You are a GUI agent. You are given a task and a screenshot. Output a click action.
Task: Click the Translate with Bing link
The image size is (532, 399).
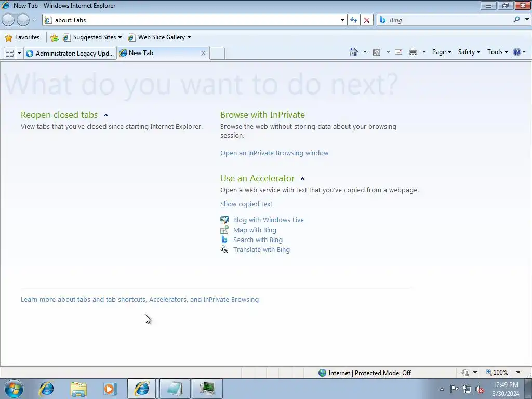pos(261,249)
